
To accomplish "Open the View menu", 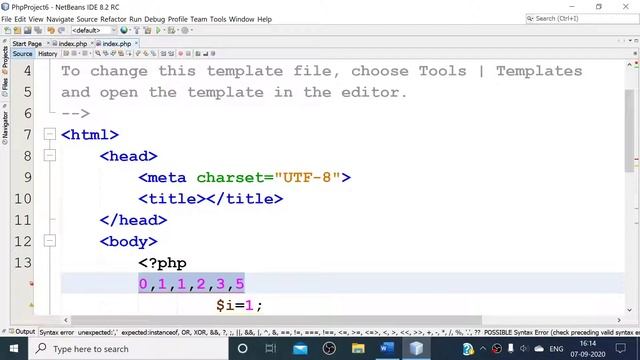I will [x=36, y=19].
